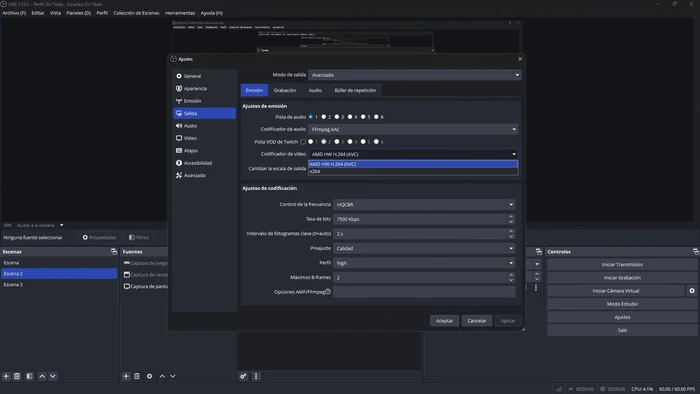Select Pista de audio track 1
This screenshot has height=394, width=700.
point(311,117)
